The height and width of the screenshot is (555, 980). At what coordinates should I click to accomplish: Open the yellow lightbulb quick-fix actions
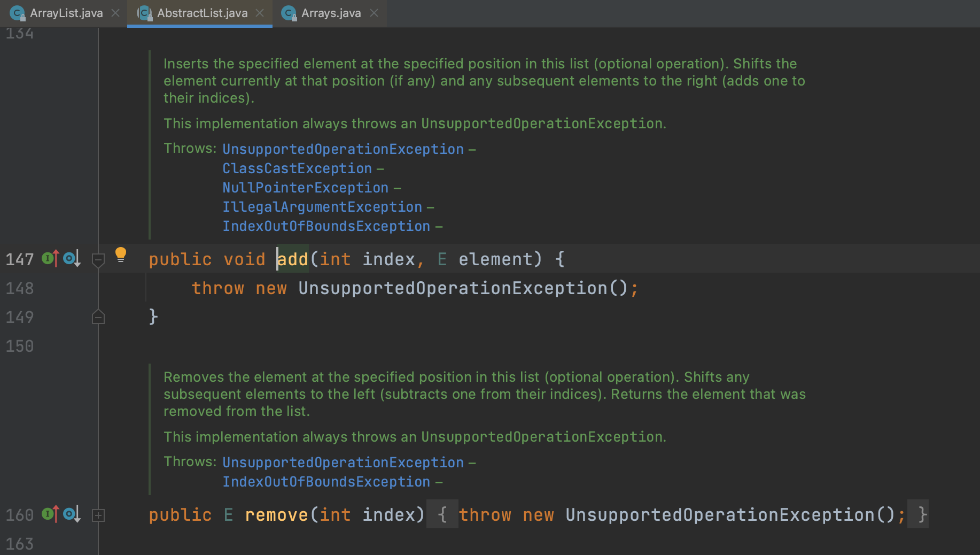click(x=121, y=255)
